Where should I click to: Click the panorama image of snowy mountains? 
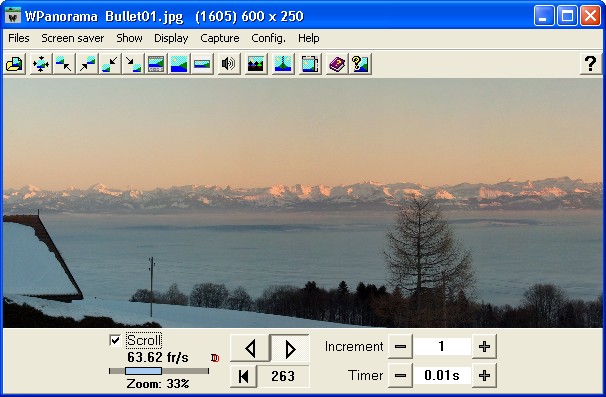click(303, 203)
